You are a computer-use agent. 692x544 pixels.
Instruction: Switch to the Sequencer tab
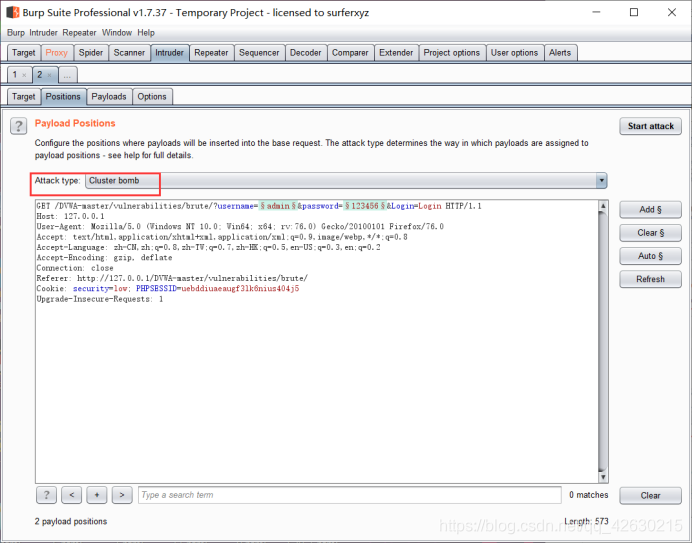(x=259, y=53)
